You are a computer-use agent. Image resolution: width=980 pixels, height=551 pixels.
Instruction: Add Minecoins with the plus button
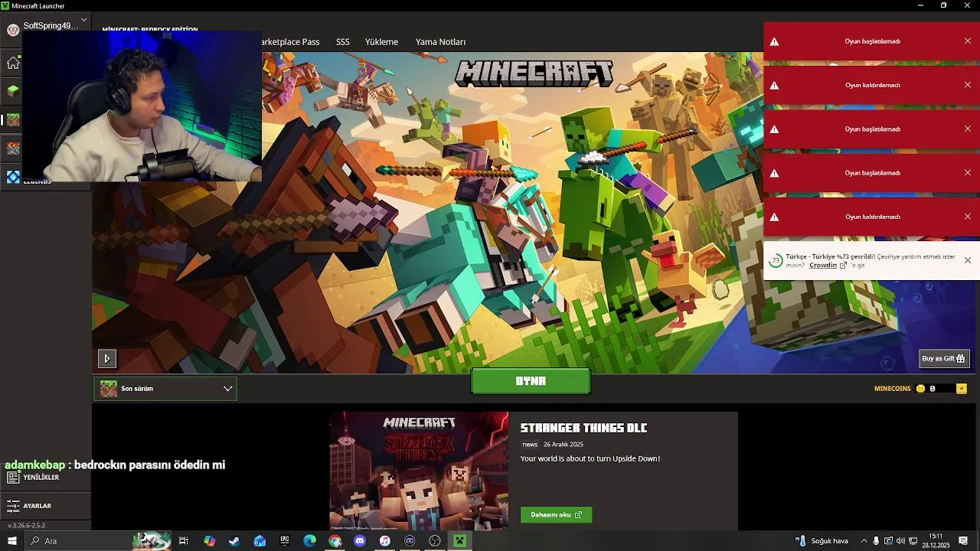coord(962,389)
